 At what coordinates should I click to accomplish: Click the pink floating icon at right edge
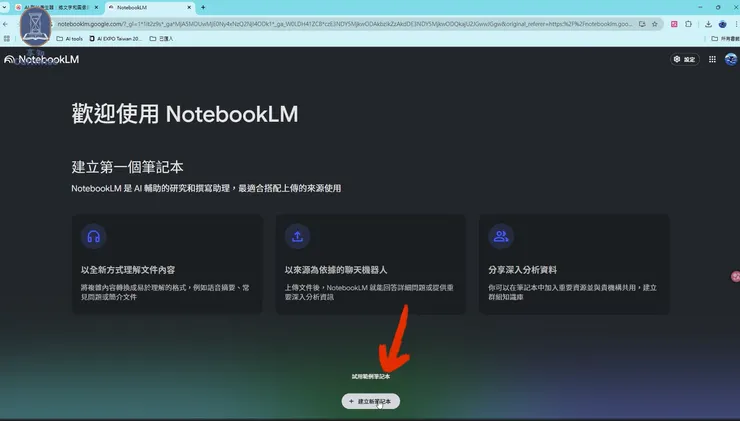[x=735, y=277]
